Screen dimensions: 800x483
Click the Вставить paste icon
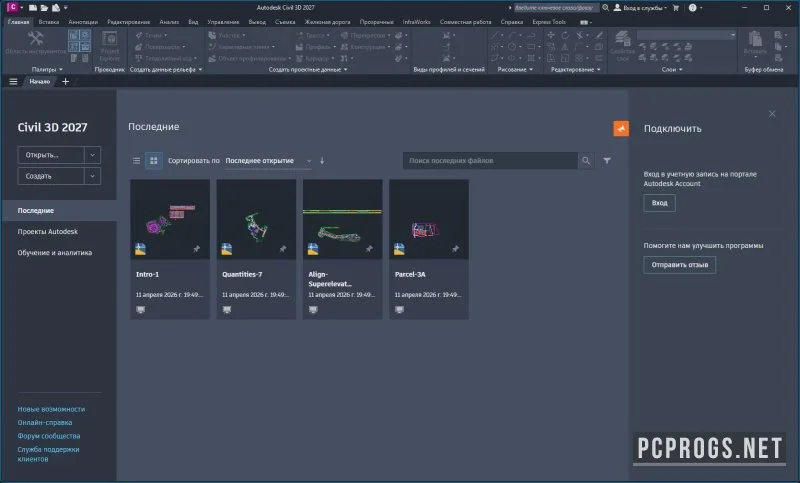click(755, 39)
